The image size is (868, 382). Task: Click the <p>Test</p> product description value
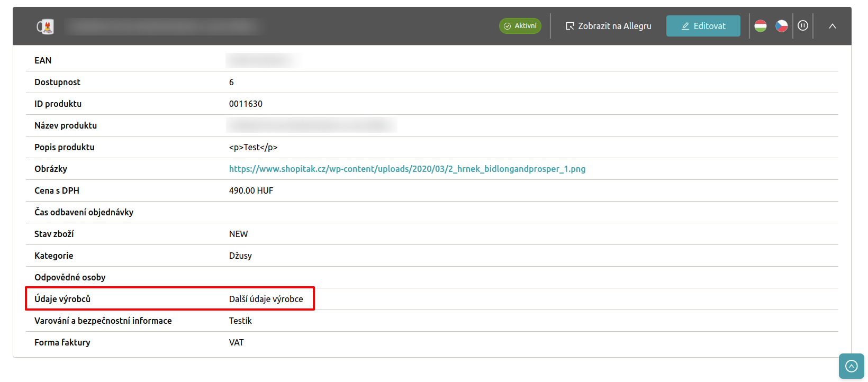point(253,147)
